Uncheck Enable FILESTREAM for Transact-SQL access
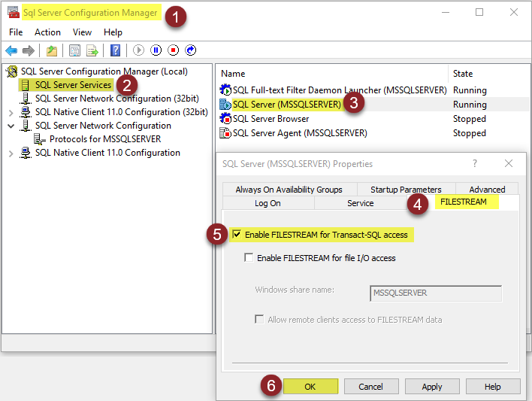 pos(237,234)
